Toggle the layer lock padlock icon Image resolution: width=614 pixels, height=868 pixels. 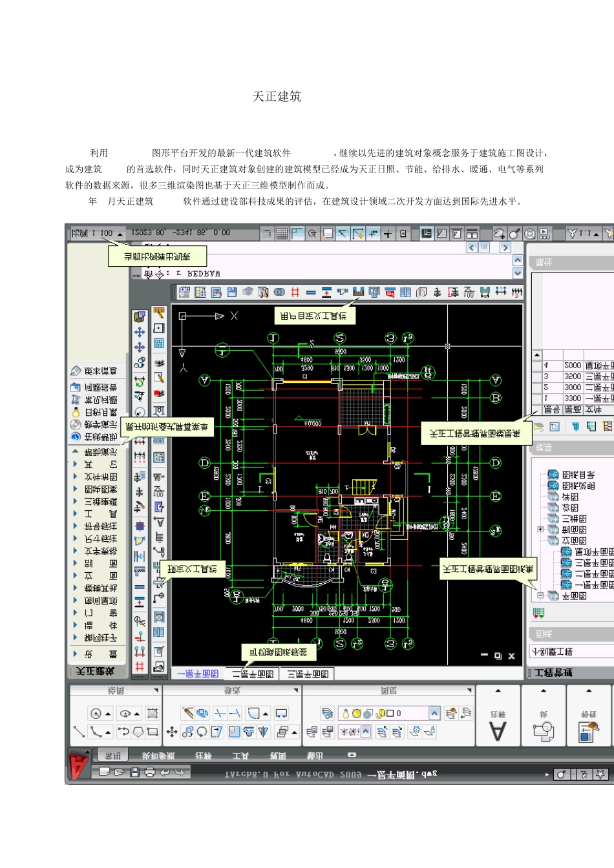coord(379,714)
